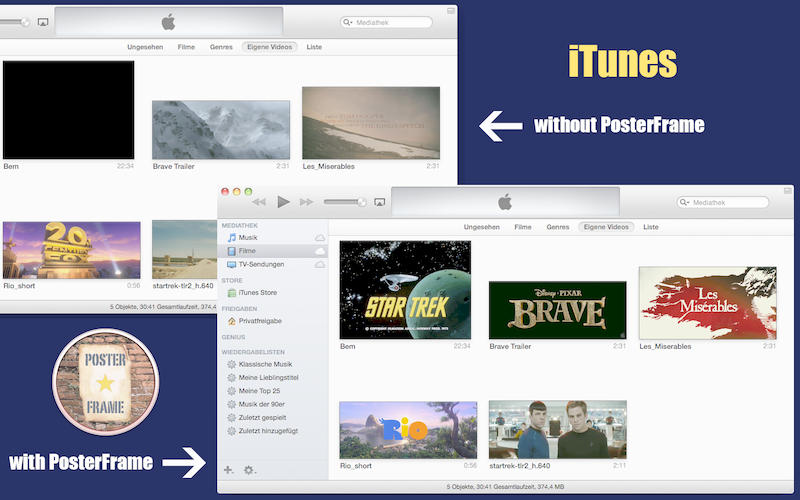The height and width of the screenshot is (500, 800).
Task: Open search options magnifier in back window
Action: (x=348, y=22)
